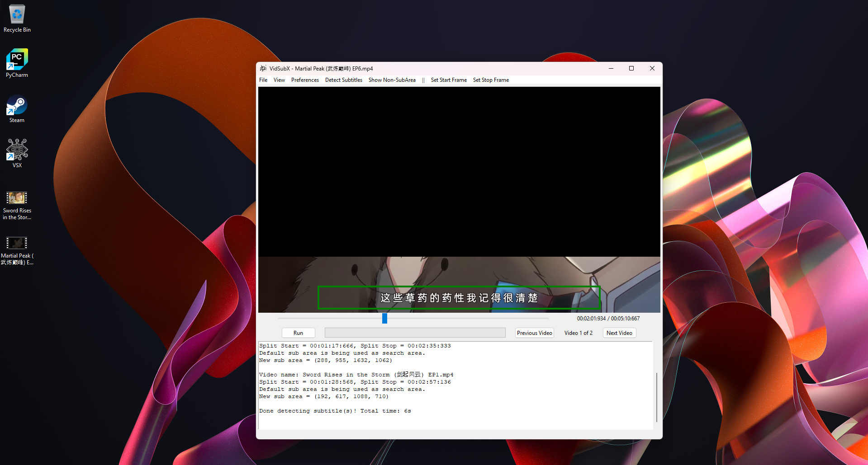Switch to the Next Video
The image size is (868, 465).
[619, 333]
